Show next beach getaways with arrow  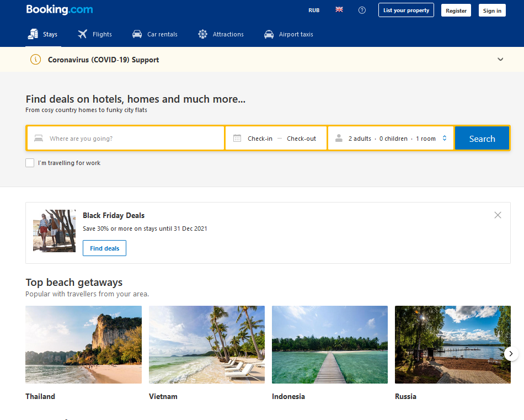[x=511, y=353]
